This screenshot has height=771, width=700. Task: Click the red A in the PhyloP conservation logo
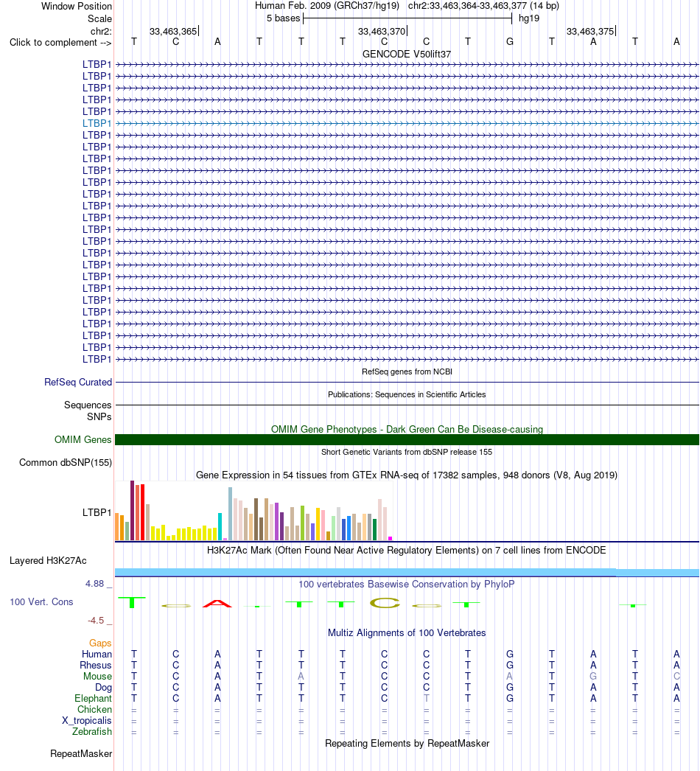pyautogui.click(x=217, y=604)
